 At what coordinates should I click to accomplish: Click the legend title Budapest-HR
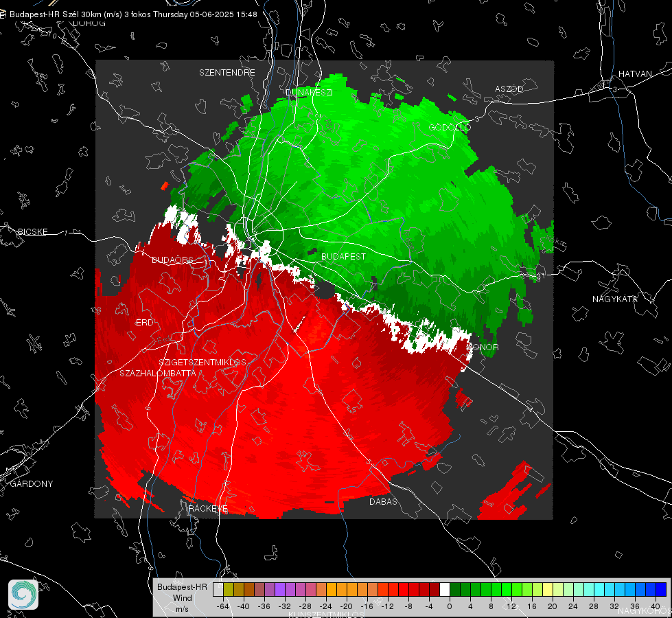[182, 586]
